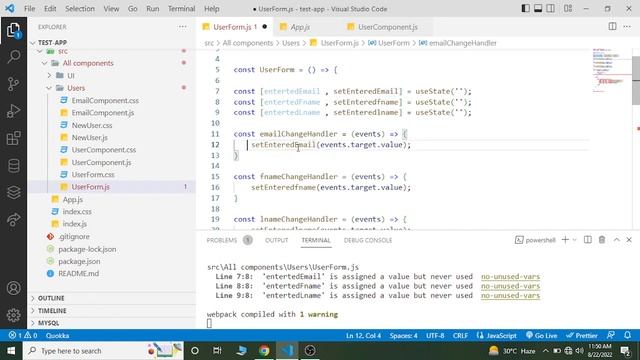Screen dimensions: 640x360
Task: Split the editor to the right
Action: point(612,27)
